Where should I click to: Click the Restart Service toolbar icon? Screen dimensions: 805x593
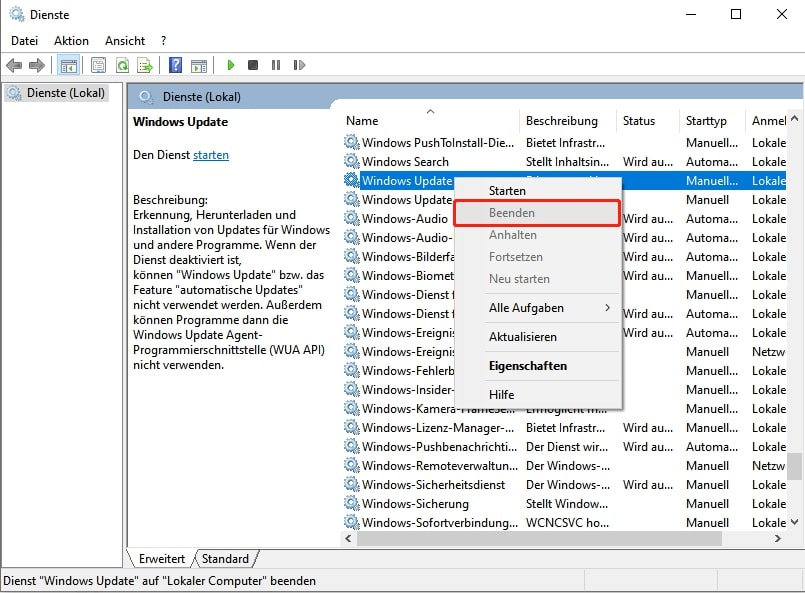(298, 65)
